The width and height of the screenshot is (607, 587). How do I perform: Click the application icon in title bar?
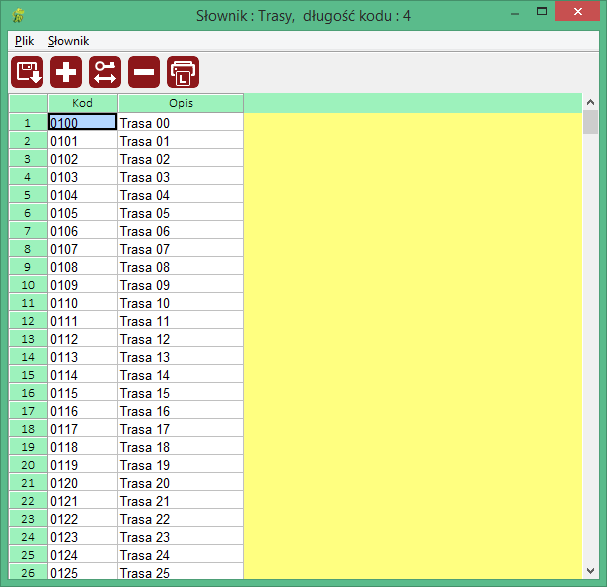coord(18,15)
